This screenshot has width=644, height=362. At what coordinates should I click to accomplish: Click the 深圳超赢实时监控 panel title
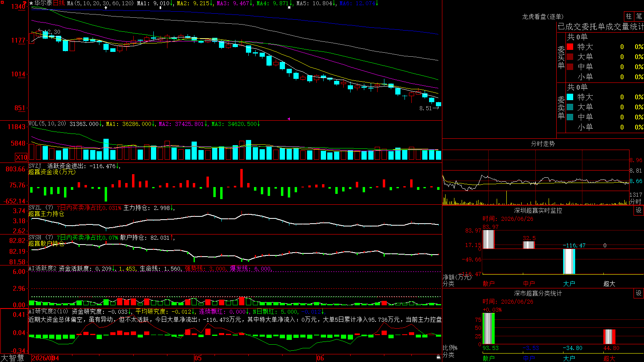pyautogui.click(x=538, y=210)
